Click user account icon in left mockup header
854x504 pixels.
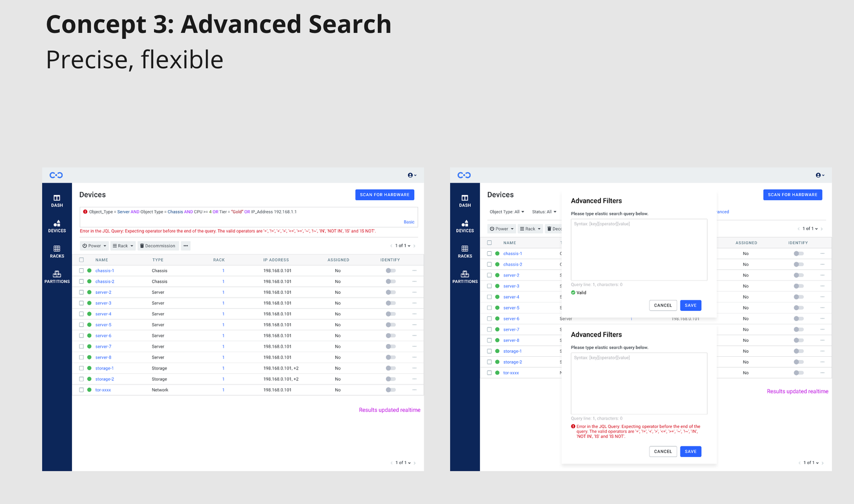coord(411,175)
